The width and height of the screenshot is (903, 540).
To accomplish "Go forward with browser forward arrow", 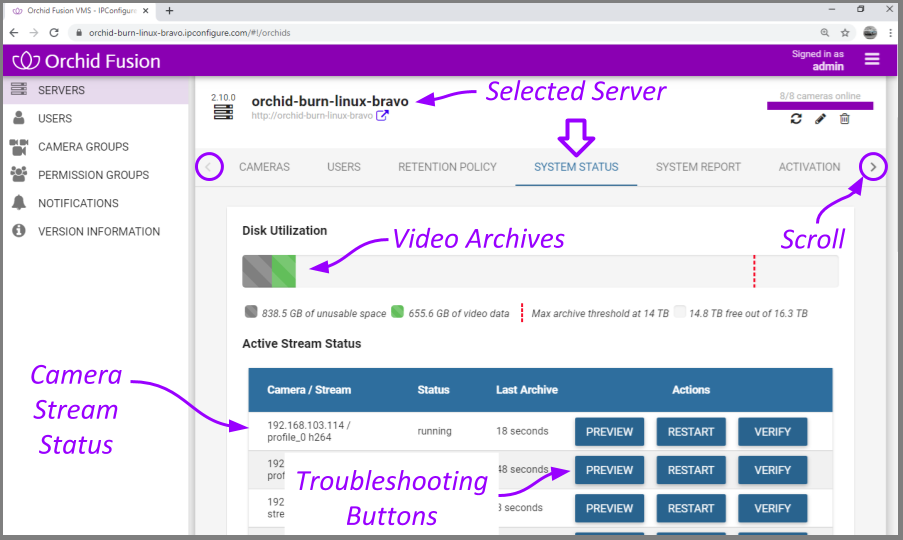I will (33, 33).
